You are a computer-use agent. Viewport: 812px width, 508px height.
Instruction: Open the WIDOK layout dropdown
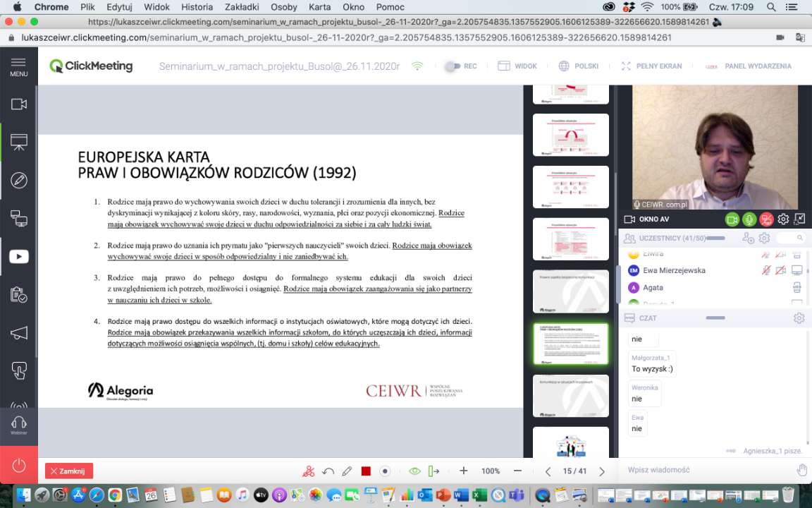coord(517,66)
